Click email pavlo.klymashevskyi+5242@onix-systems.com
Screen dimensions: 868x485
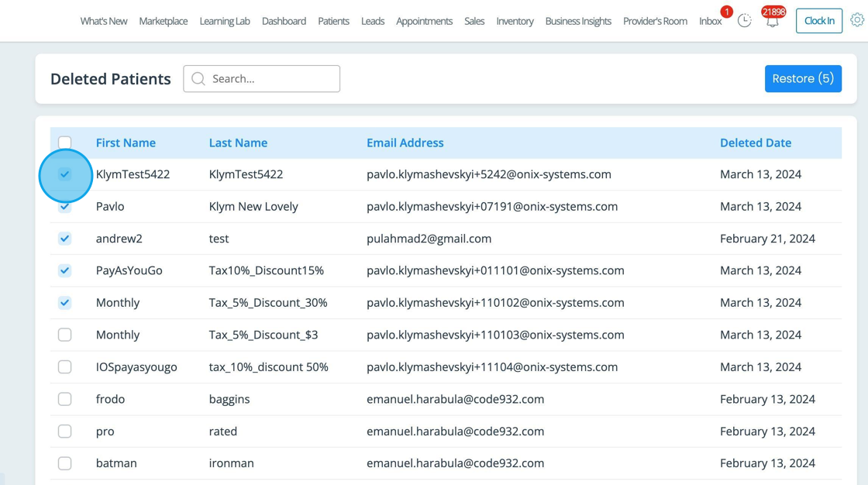pyautogui.click(x=489, y=174)
